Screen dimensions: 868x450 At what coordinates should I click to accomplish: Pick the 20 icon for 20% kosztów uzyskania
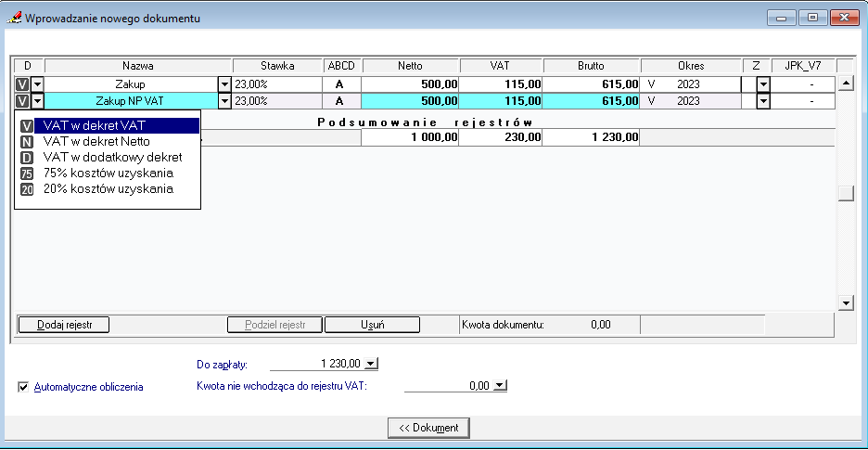27,189
